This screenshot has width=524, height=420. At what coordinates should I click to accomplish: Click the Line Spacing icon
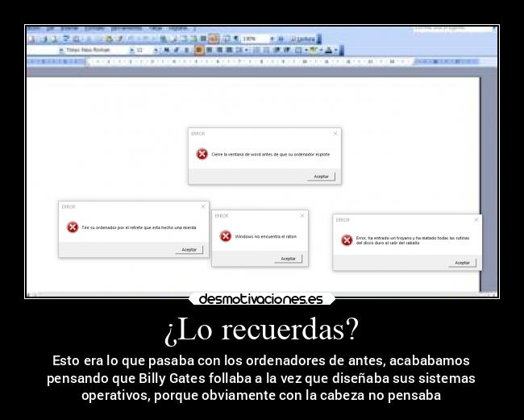click(x=239, y=50)
